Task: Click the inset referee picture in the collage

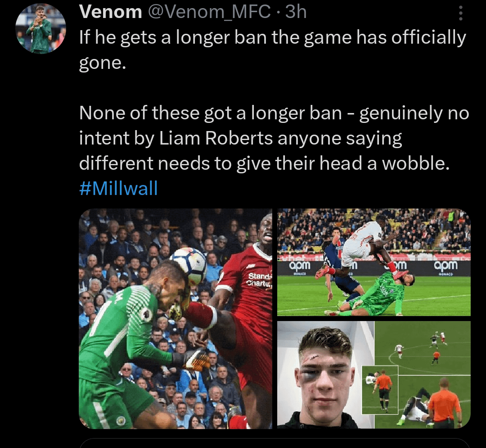Action: tap(380, 390)
